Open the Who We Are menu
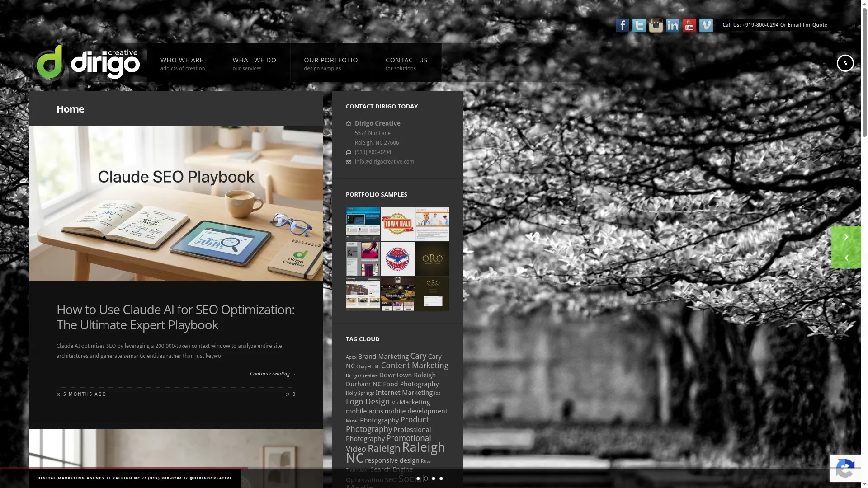 (x=183, y=63)
